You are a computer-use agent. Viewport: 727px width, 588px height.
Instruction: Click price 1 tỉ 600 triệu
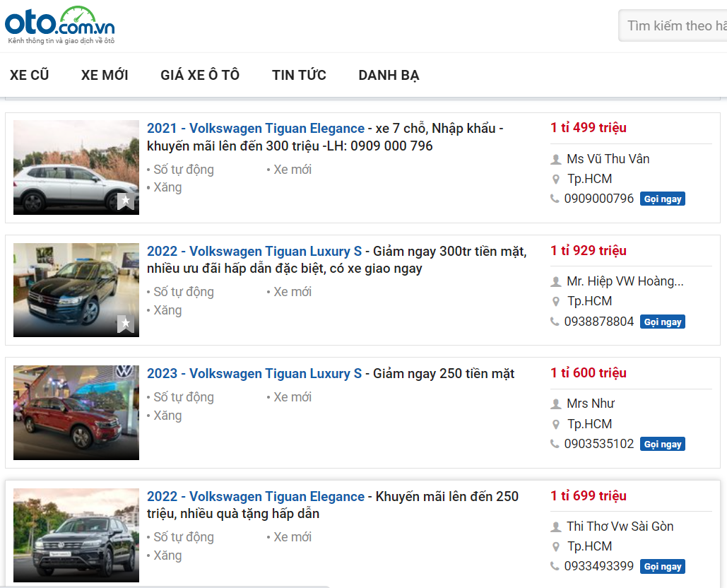[x=589, y=373]
